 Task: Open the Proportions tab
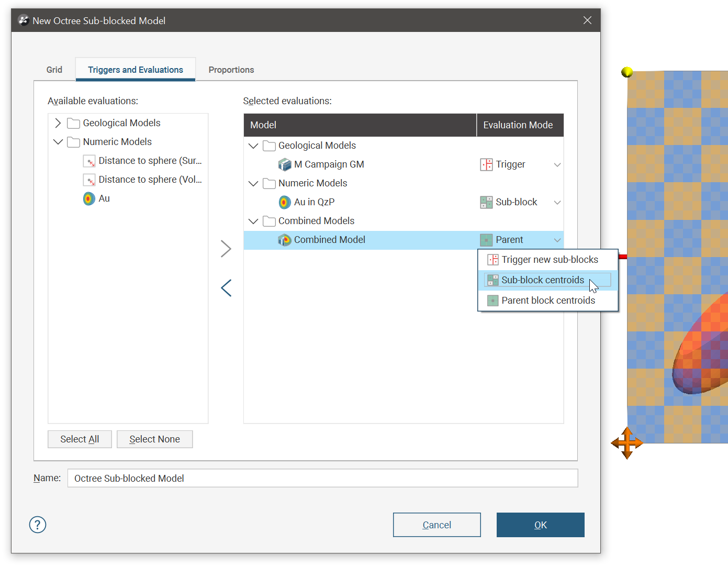coord(231,70)
